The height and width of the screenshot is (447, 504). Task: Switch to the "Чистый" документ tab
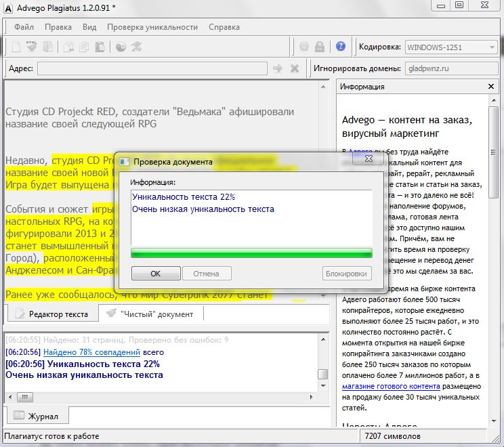[153, 314]
